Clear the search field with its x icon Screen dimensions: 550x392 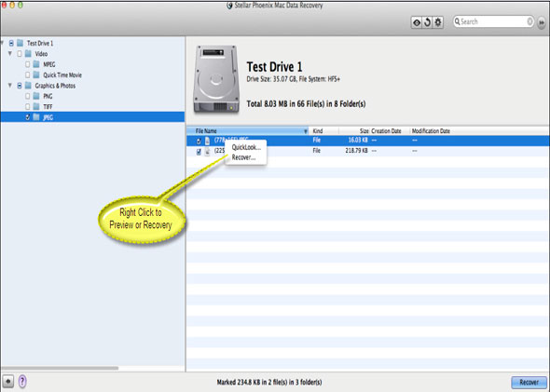tap(529, 21)
